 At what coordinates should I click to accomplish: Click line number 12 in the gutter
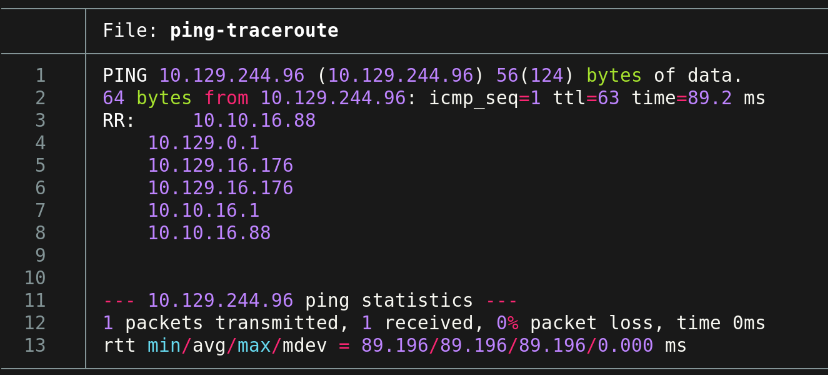[x=35, y=323]
